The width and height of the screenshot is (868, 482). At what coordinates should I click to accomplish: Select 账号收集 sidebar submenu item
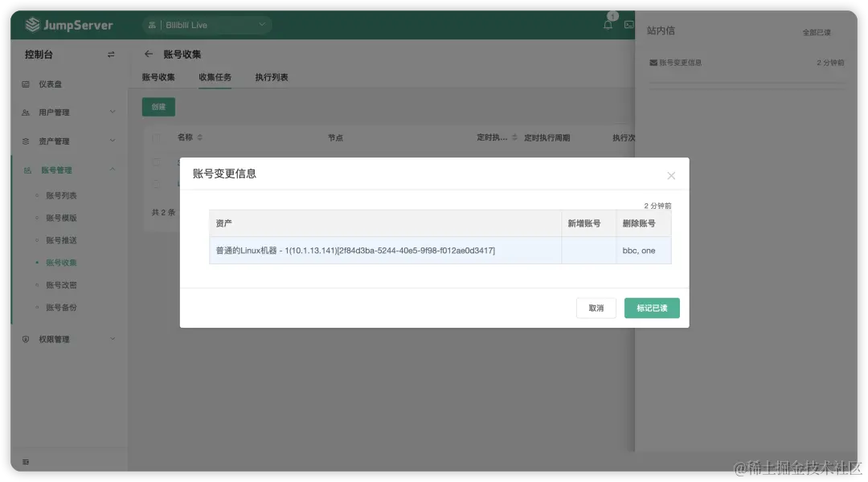(61, 263)
